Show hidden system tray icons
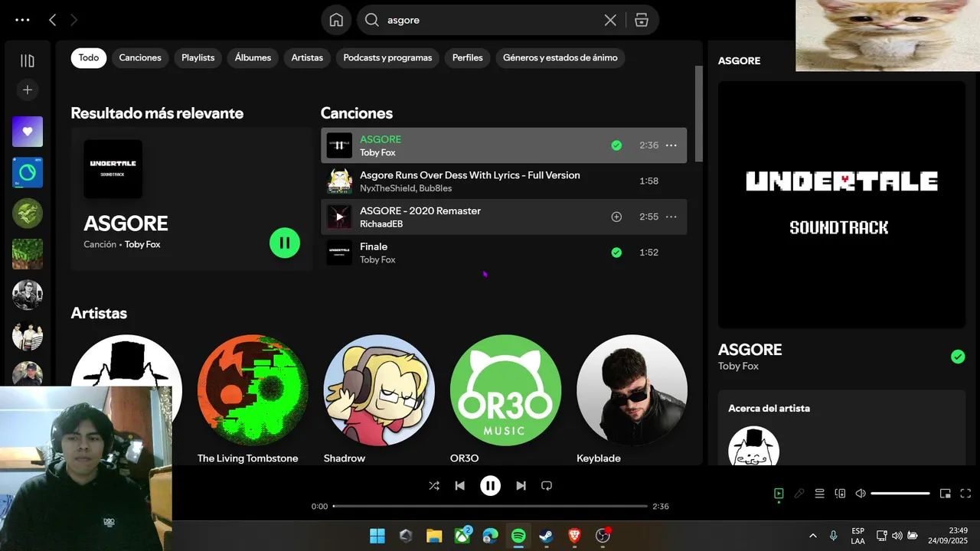 click(x=812, y=536)
